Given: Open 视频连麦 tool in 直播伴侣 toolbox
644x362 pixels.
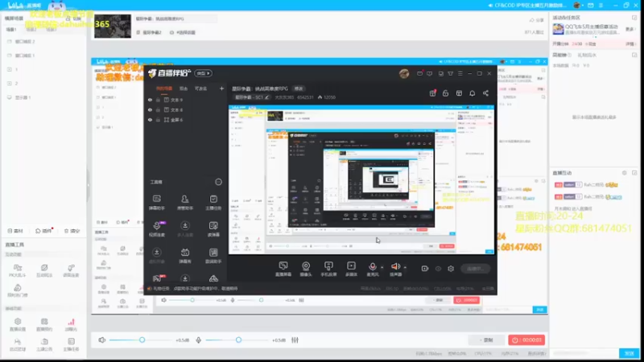Looking at the screenshot, I should 156,229.
